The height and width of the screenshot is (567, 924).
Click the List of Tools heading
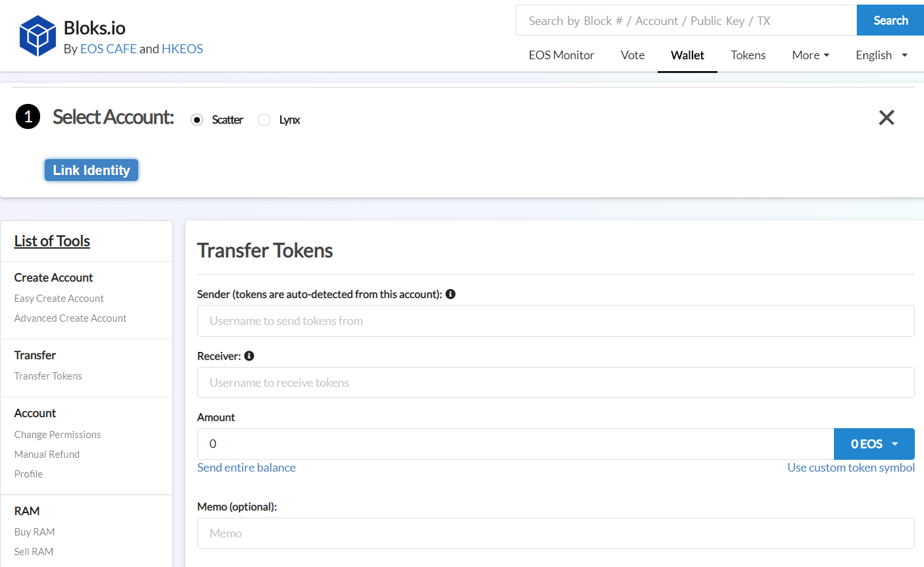click(x=52, y=241)
